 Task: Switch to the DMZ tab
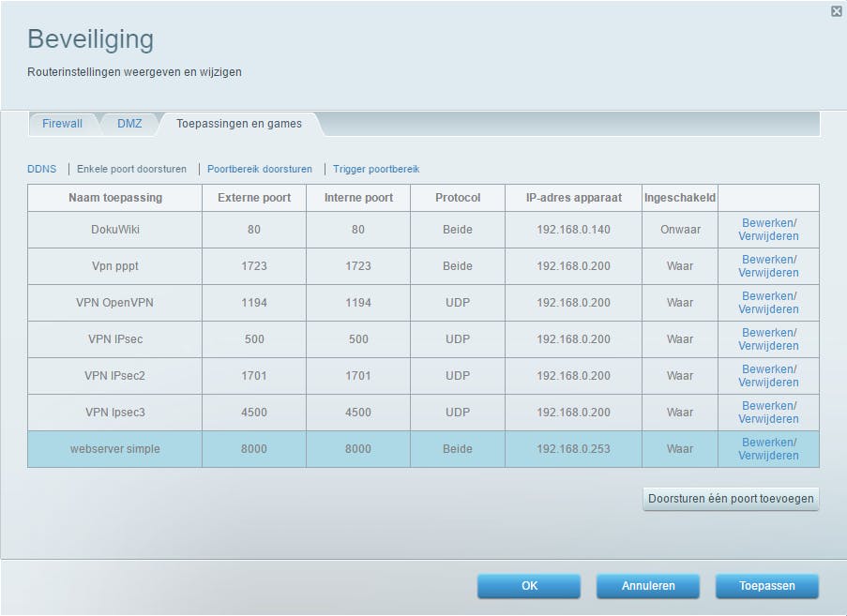[129, 123]
